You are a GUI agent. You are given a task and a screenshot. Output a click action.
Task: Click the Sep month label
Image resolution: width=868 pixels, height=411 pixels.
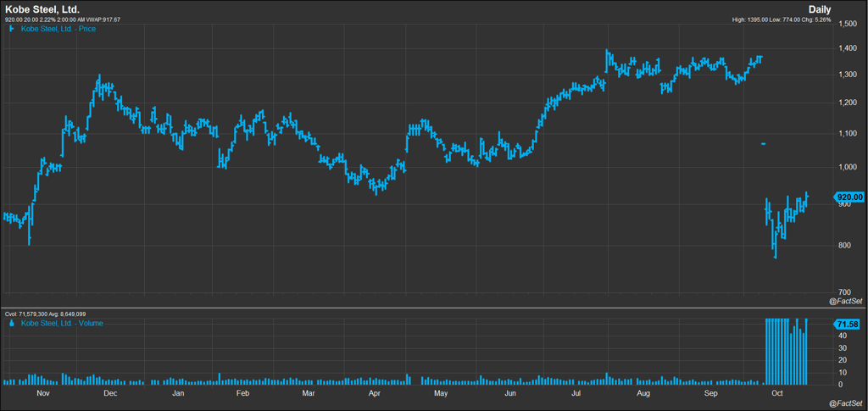point(711,394)
